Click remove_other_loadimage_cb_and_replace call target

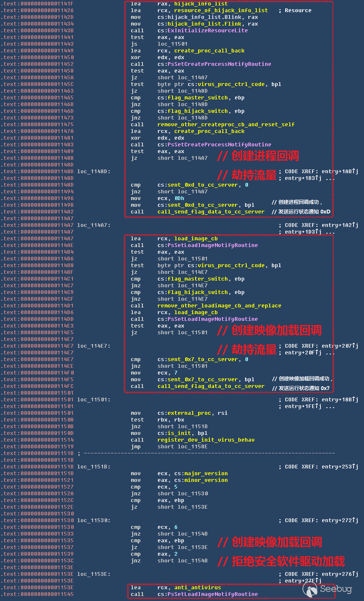pos(219,306)
